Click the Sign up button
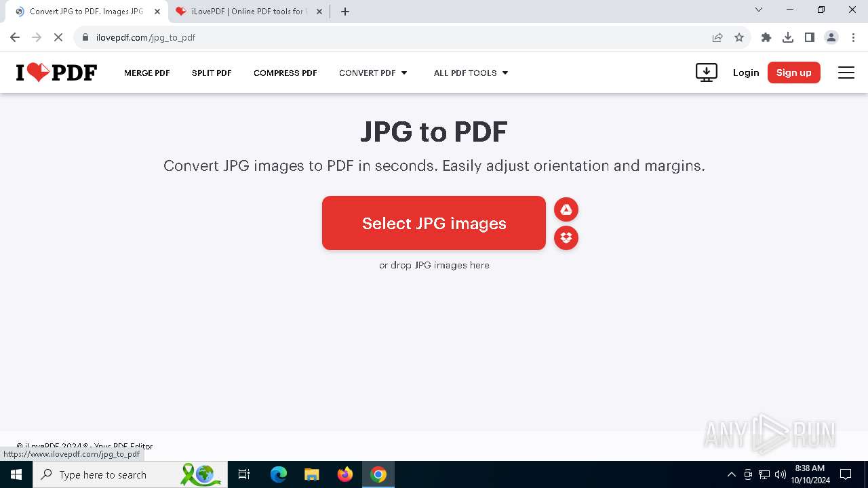 tap(794, 73)
